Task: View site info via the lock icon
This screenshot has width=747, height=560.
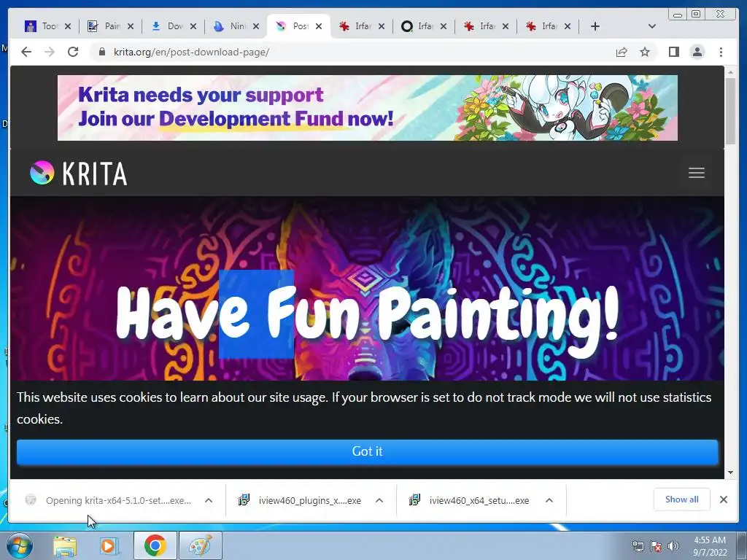Action: [x=101, y=52]
